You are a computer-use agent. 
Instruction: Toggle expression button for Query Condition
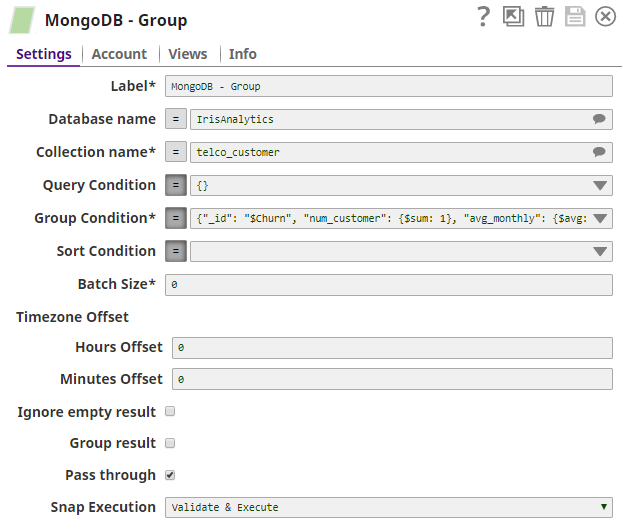176,185
